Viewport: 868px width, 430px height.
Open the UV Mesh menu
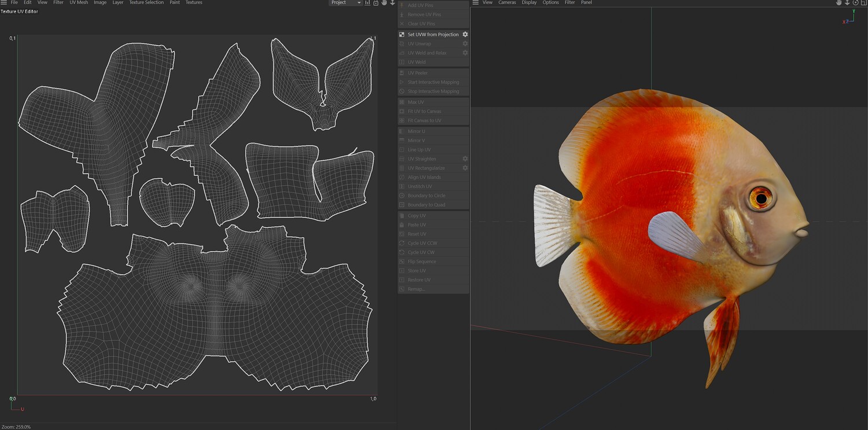click(x=79, y=2)
